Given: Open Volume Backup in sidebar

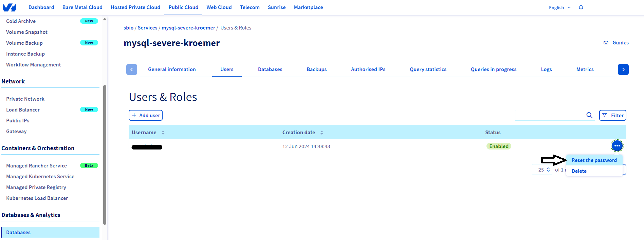Looking at the screenshot, I should tap(24, 43).
